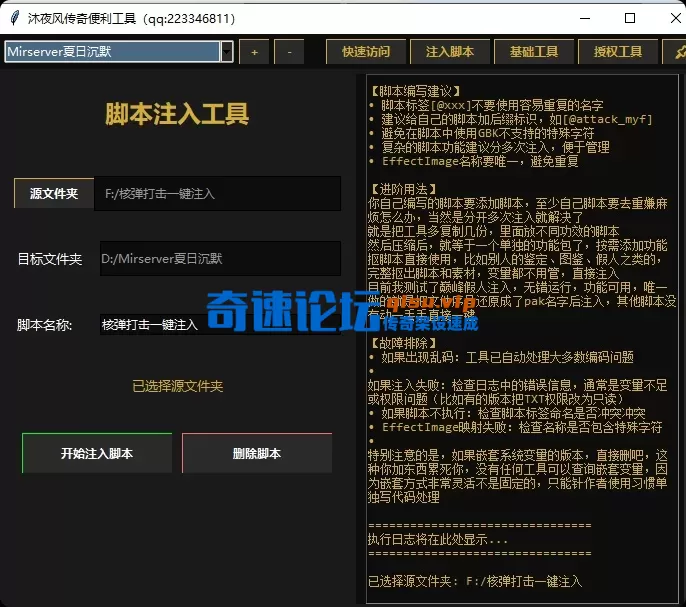The image size is (686, 607).
Task: Click the feather app icon in title bar
Action: (x=14, y=18)
